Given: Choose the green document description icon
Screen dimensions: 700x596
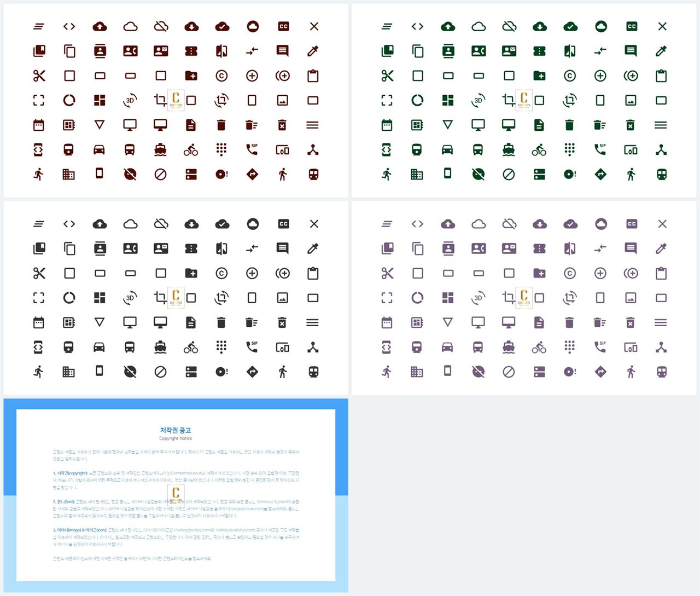Looking at the screenshot, I should tap(539, 125).
